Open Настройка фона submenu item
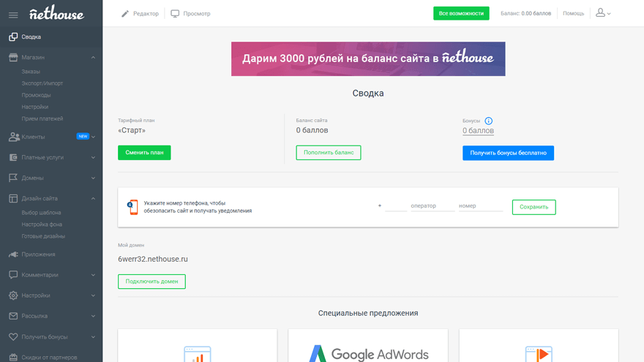Viewport: 644px width, 362px height. click(42, 225)
